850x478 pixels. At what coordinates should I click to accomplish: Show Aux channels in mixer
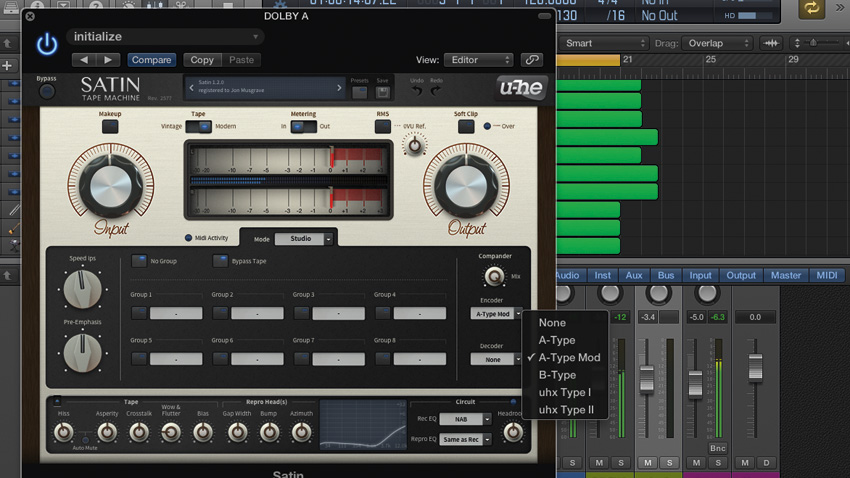pyautogui.click(x=634, y=275)
